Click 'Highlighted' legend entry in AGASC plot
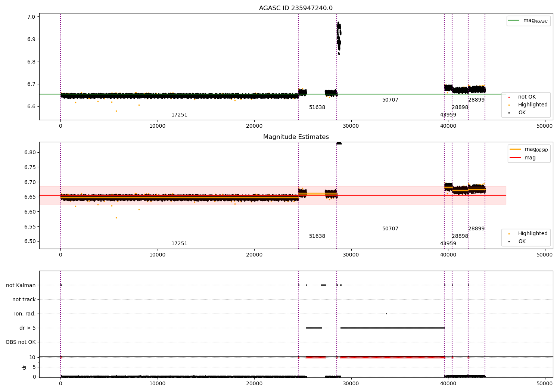The height and width of the screenshot is (392, 560). [528, 105]
